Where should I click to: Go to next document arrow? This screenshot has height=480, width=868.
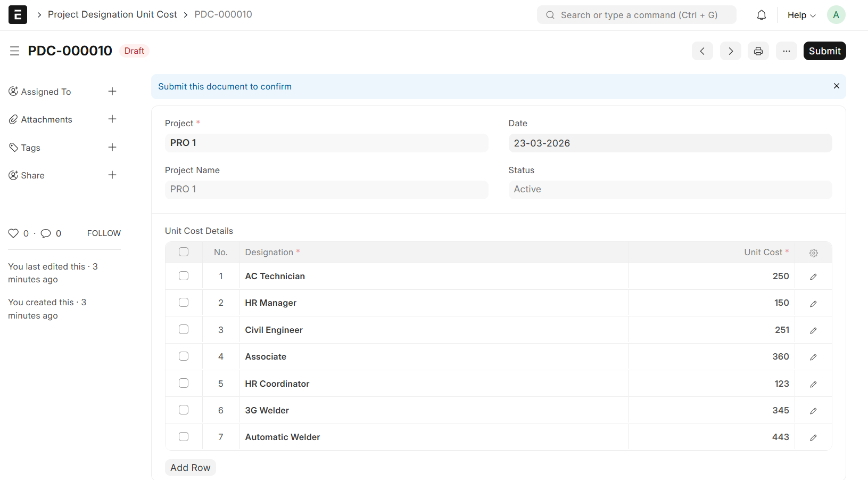[730, 51]
